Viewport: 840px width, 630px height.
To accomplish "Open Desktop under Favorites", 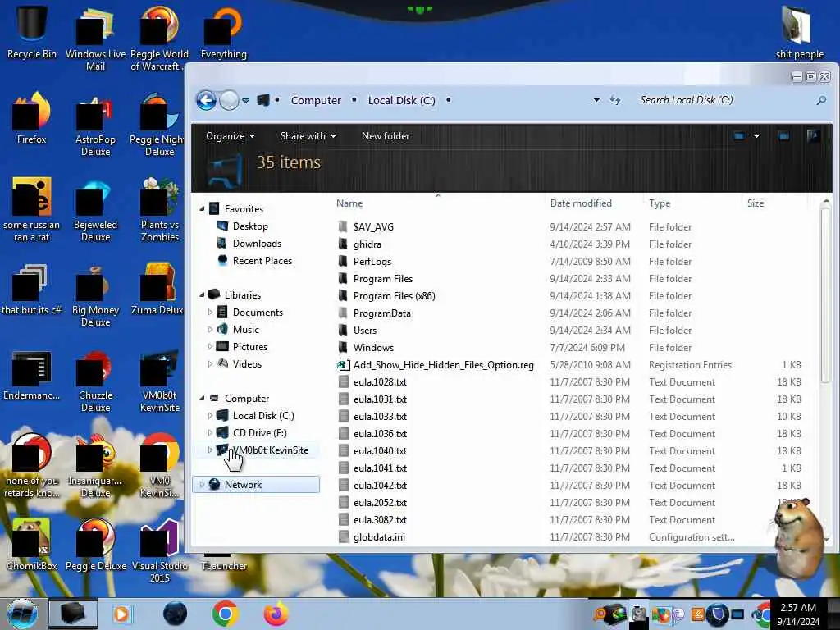I will tap(250, 226).
